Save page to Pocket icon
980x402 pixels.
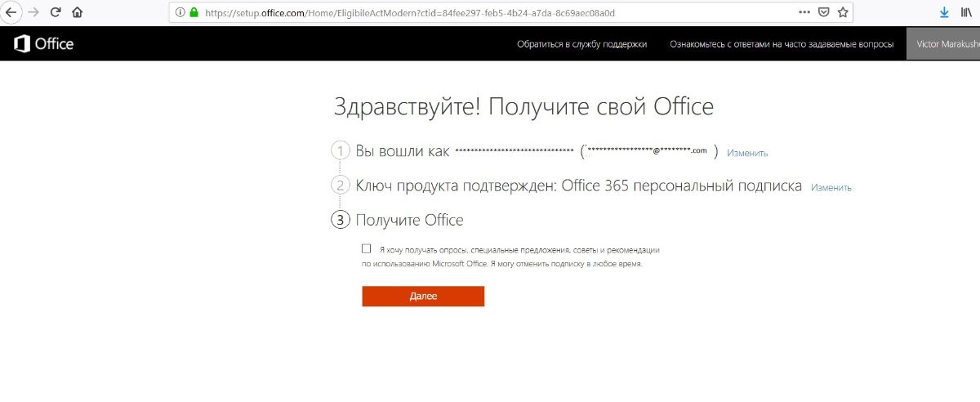(824, 12)
